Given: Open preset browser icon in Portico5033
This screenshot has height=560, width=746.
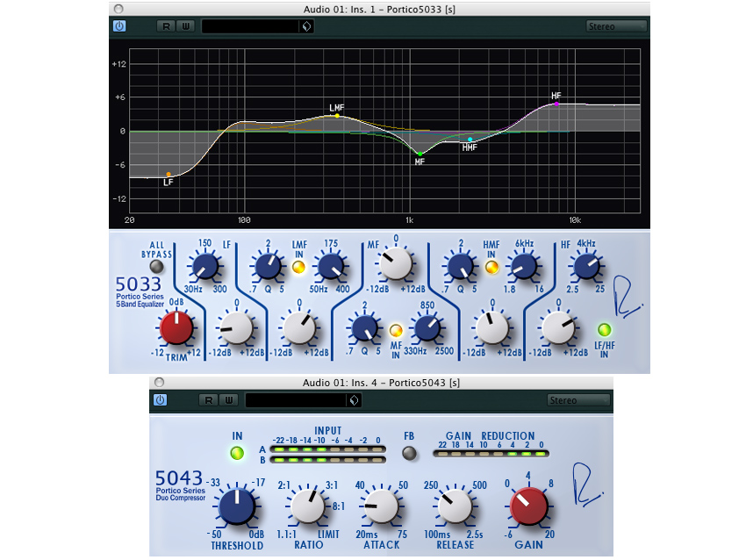Looking at the screenshot, I should click(x=306, y=26).
